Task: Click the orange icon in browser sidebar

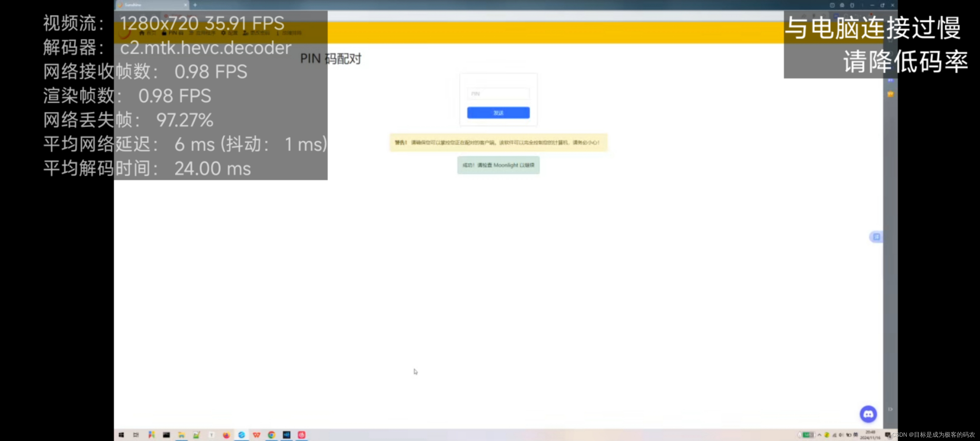Action: pos(891,94)
